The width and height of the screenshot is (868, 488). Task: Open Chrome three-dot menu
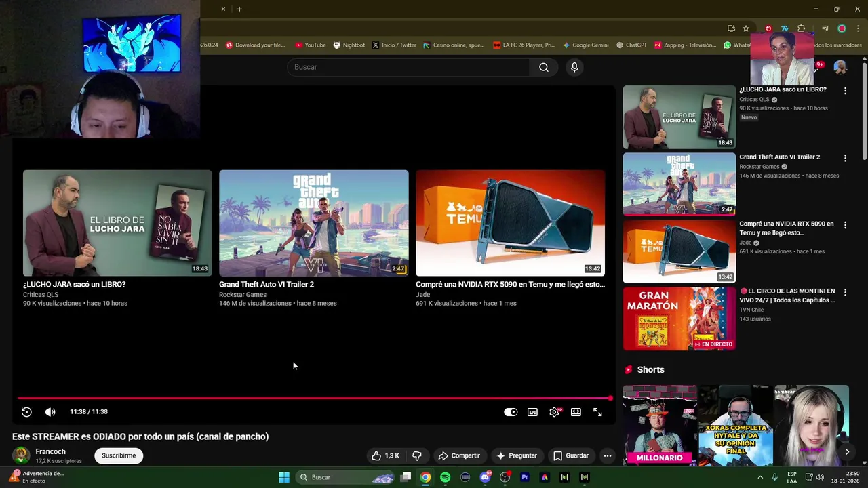click(858, 28)
